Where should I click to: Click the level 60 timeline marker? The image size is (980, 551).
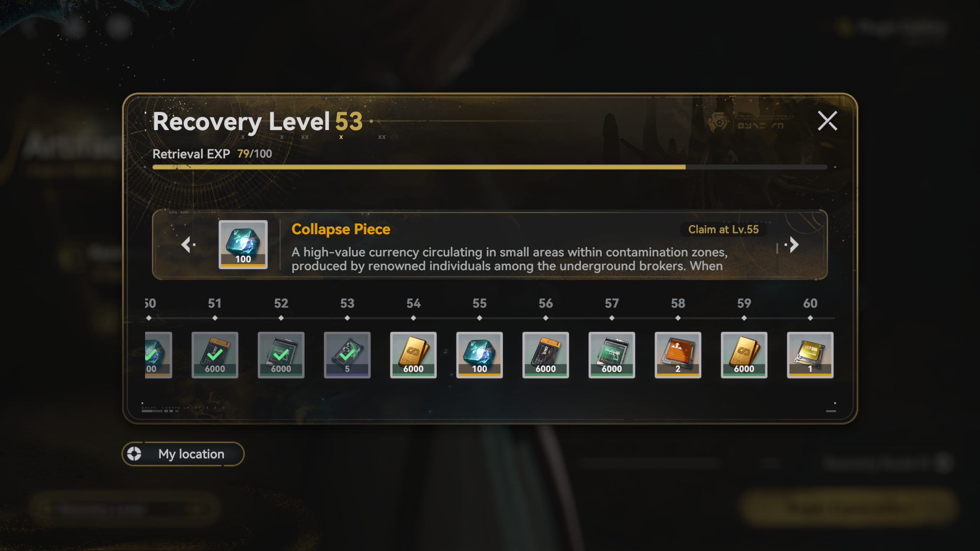coord(810,318)
